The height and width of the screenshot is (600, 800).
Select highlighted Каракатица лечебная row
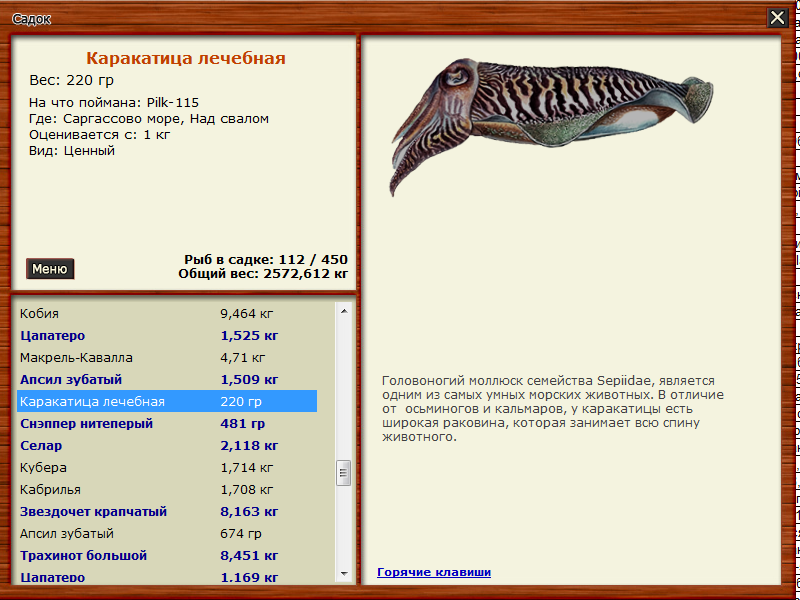166,401
